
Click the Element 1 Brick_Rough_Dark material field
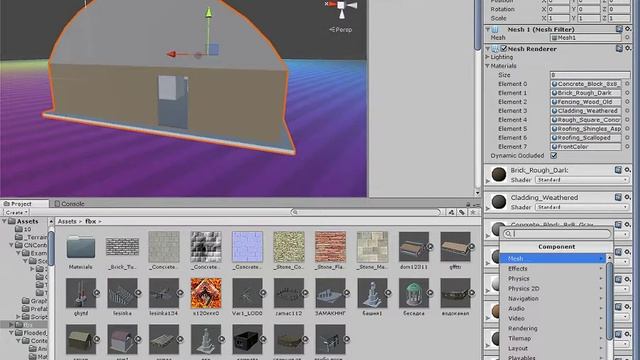[586, 93]
